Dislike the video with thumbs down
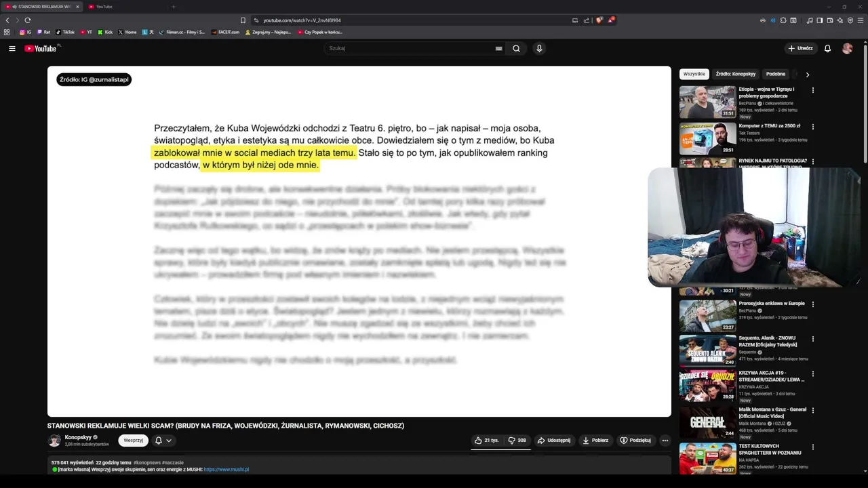 coord(517,441)
